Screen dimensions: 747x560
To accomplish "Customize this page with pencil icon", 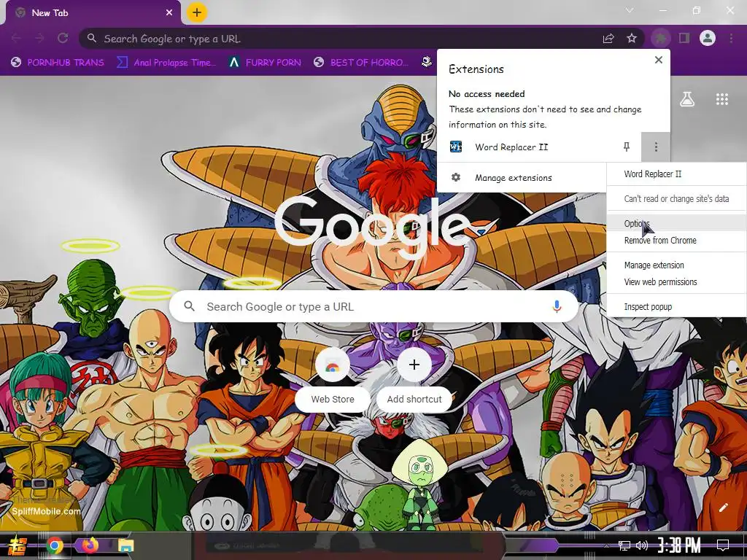I will (x=723, y=507).
